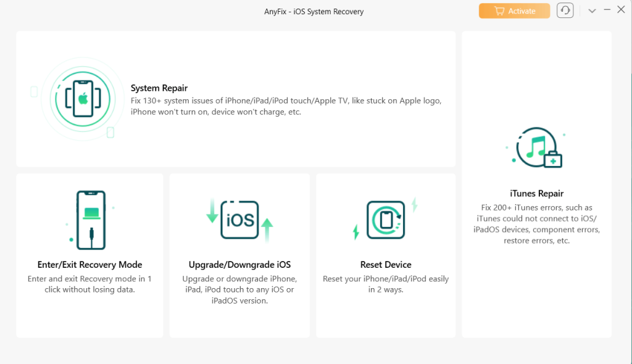Image resolution: width=632 pixels, height=364 pixels.
Task: Select the Enter/Exit Recovery Mode title
Action: 90,265
